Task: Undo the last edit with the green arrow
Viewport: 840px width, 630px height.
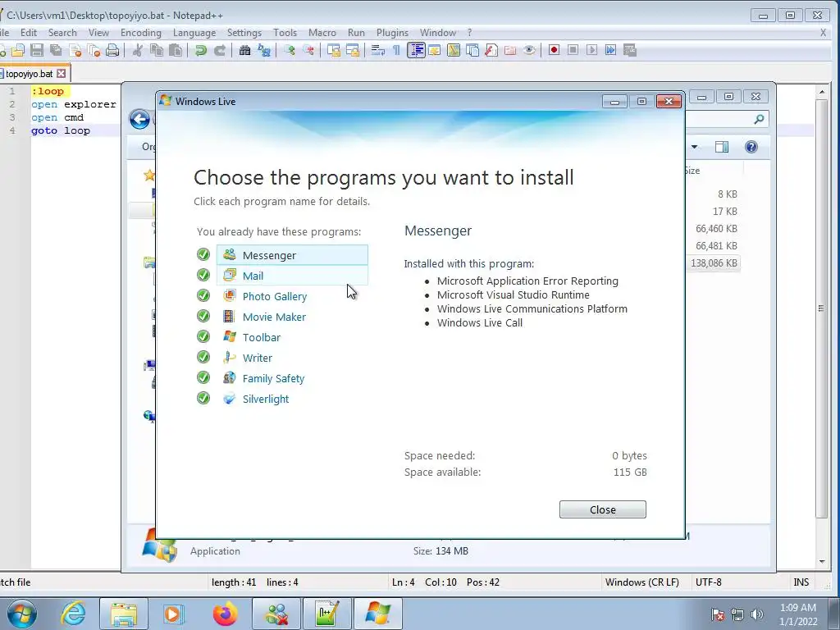Action: (201, 50)
